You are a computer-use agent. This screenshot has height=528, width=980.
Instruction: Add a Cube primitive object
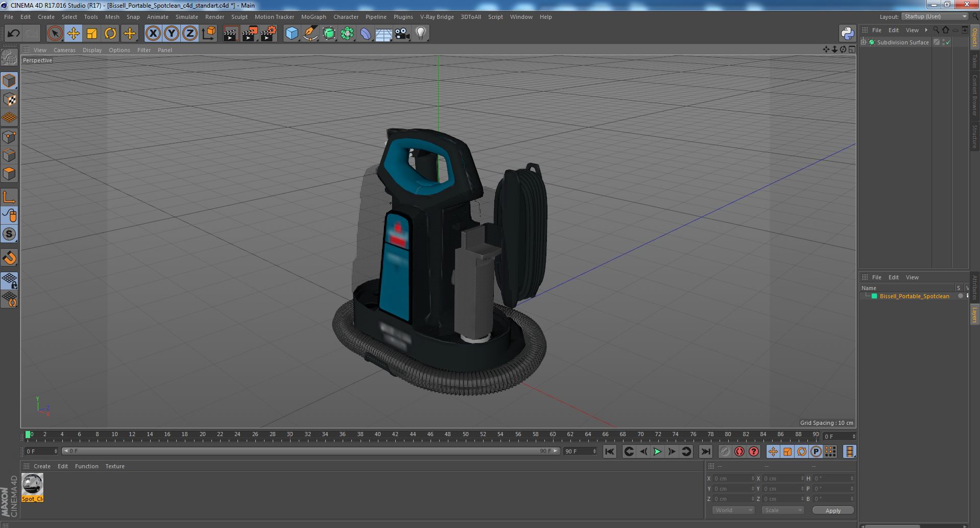point(292,34)
